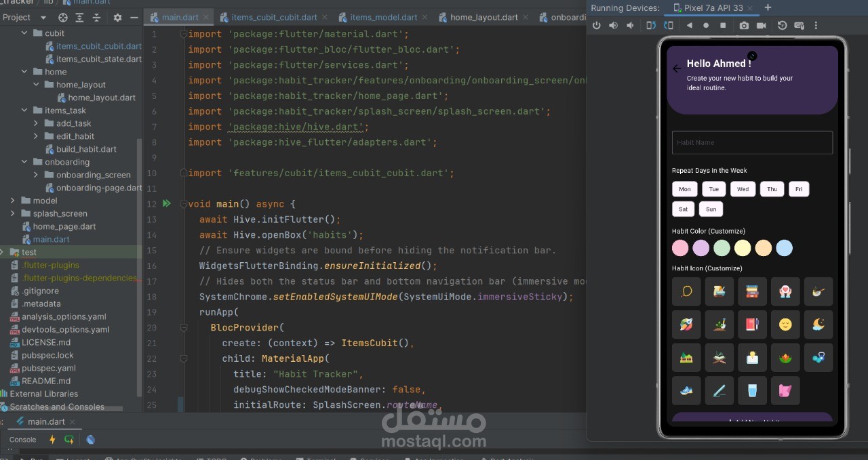Toggle the Fri repeat day chip

[798, 189]
